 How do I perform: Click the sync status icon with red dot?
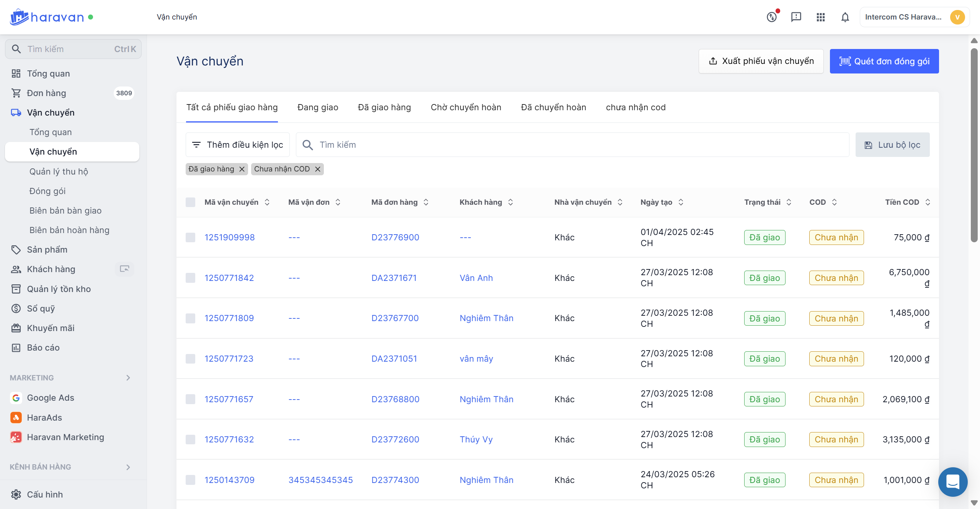[772, 17]
